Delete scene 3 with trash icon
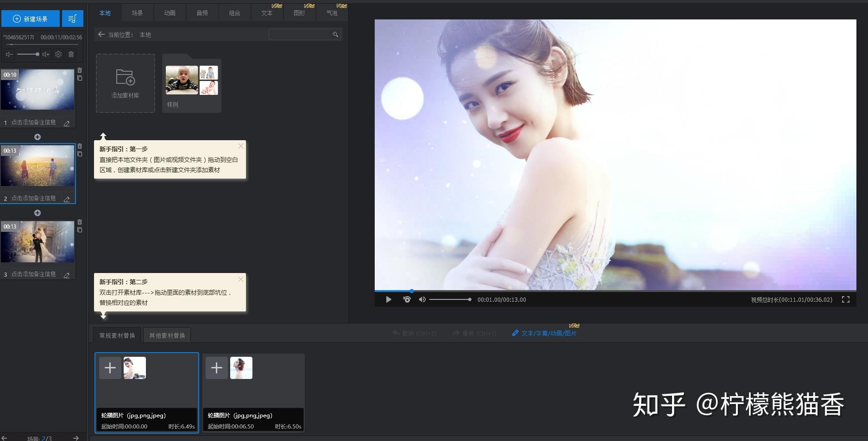Screen dimensions: 868x441 point(80,222)
